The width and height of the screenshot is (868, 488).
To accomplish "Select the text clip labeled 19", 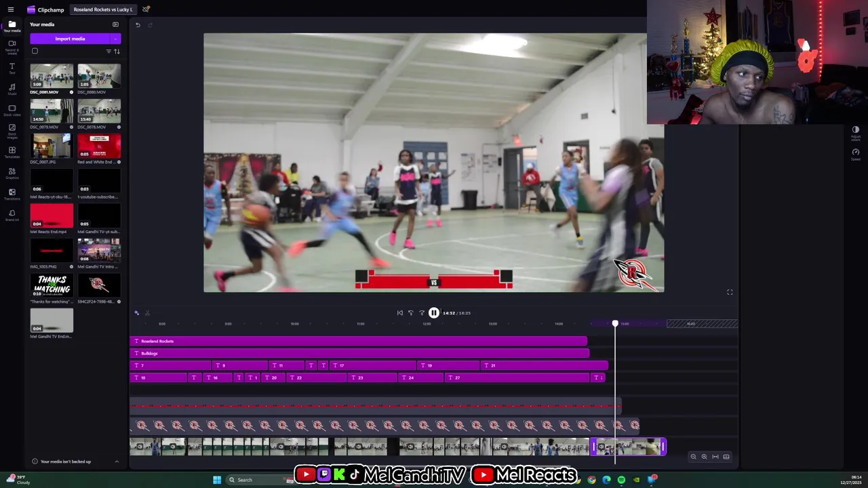I will [448, 365].
